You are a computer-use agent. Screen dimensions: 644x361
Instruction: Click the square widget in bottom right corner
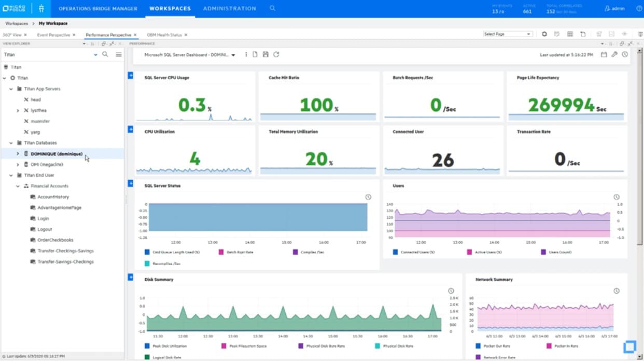click(x=629, y=346)
